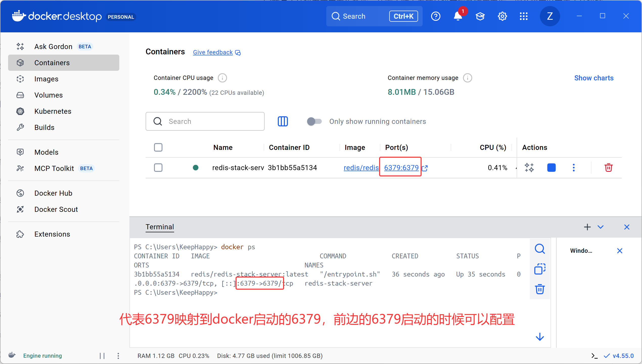The width and height of the screenshot is (642, 364).
Task: Expand terminal options chevron next to plus
Action: (601, 227)
